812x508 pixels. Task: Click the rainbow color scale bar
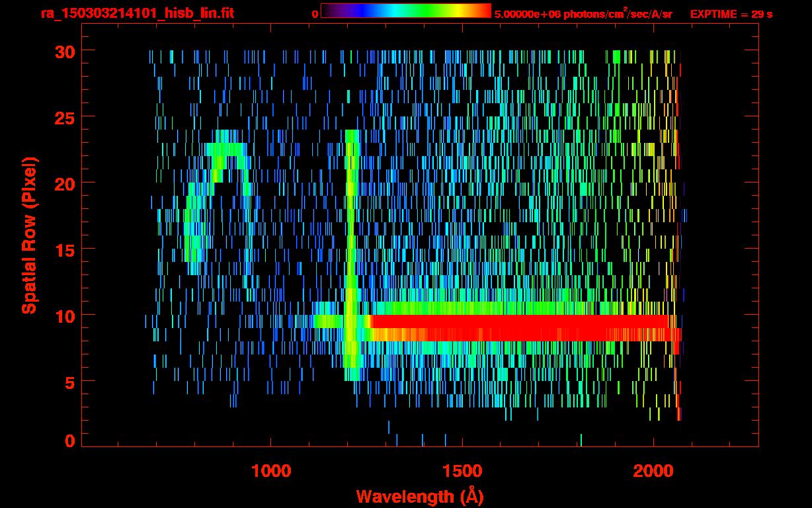point(406,11)
